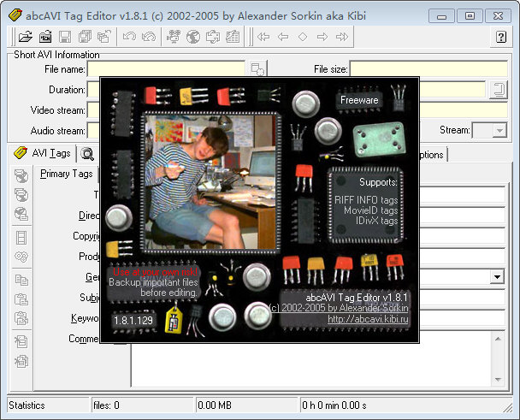Click sidebar globe with document icon
Image resolution: width=520 pixels, height=420 pixels.
point(21,214)
